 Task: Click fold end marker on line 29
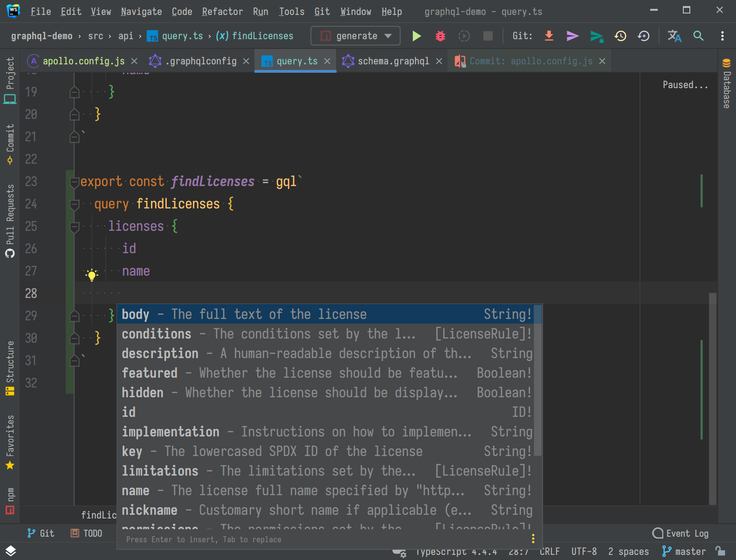click(74, 316)
